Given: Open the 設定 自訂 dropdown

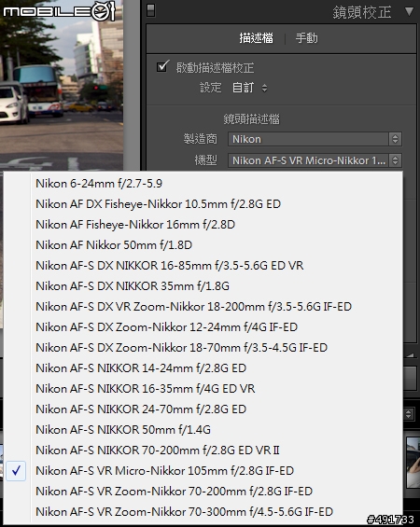Looking at the screenshot, I should 249,88.
